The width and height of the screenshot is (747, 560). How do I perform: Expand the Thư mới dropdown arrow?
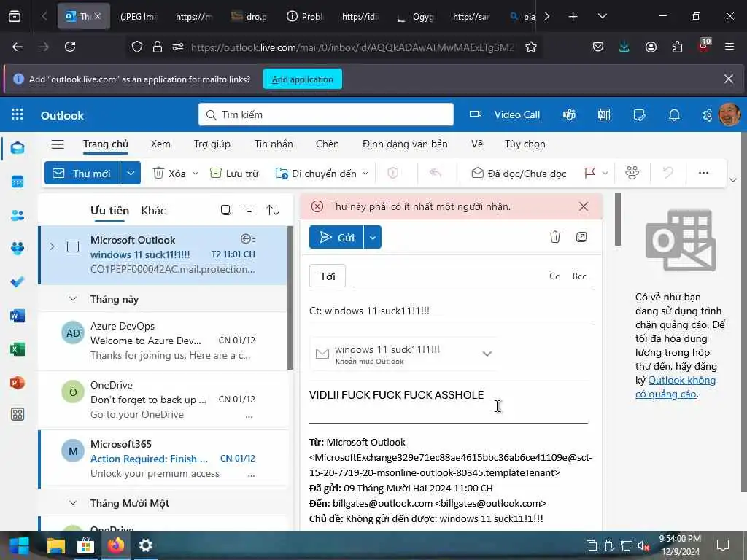click(131, 173)
